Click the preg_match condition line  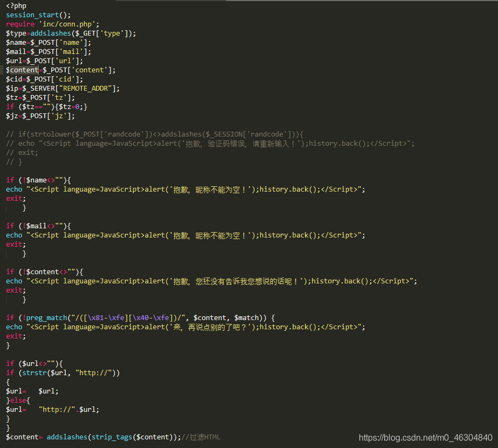(x=140, y=318)
